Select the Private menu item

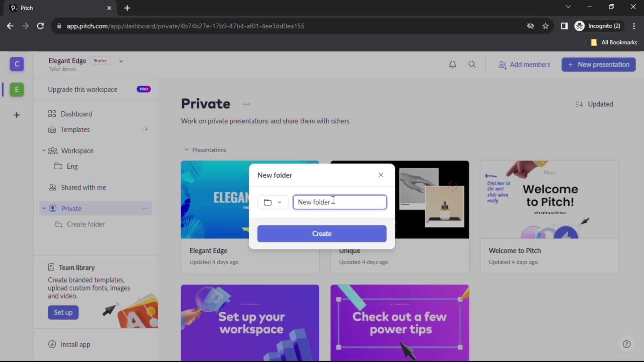tap(71, 208)
